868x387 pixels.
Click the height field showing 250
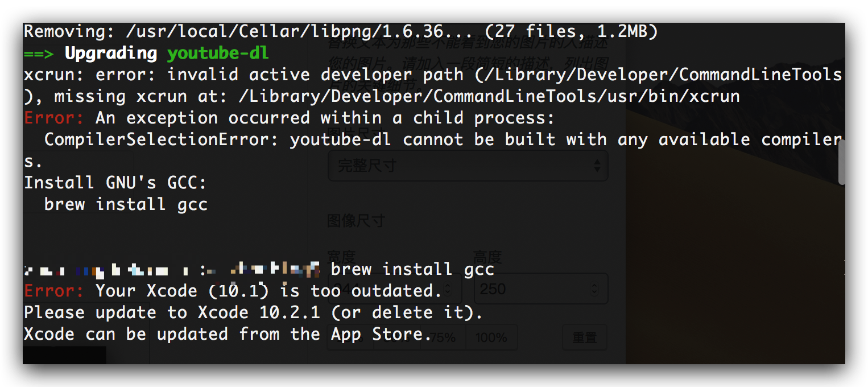[540, 289]
